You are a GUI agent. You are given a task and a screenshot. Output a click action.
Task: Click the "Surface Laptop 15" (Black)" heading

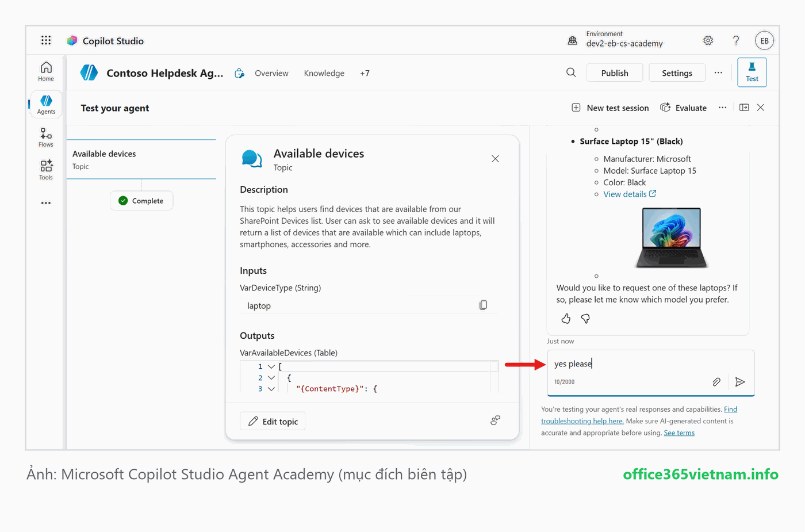631,141
